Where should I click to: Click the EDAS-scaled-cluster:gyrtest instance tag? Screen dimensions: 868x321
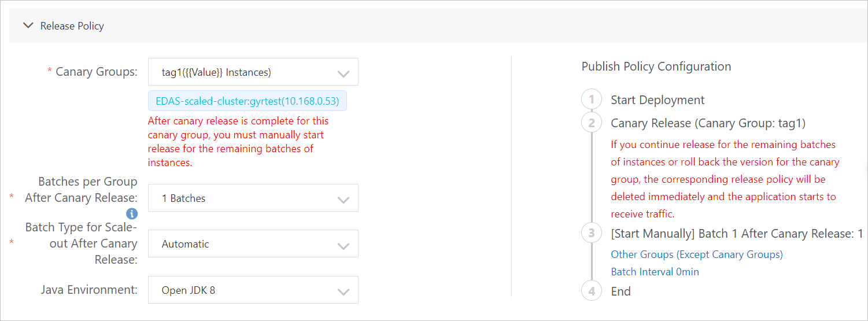point(248,101)
